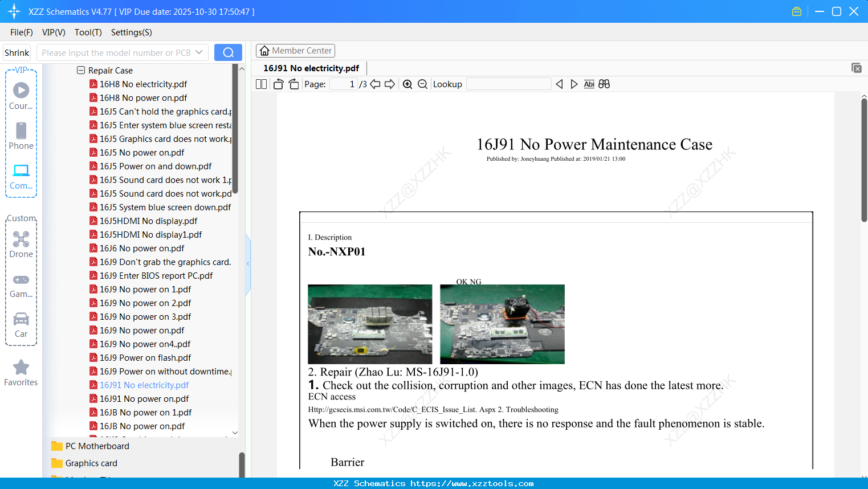
Task: Click the file tree scroll-down arrow
Action: click(x=235, y=433)
